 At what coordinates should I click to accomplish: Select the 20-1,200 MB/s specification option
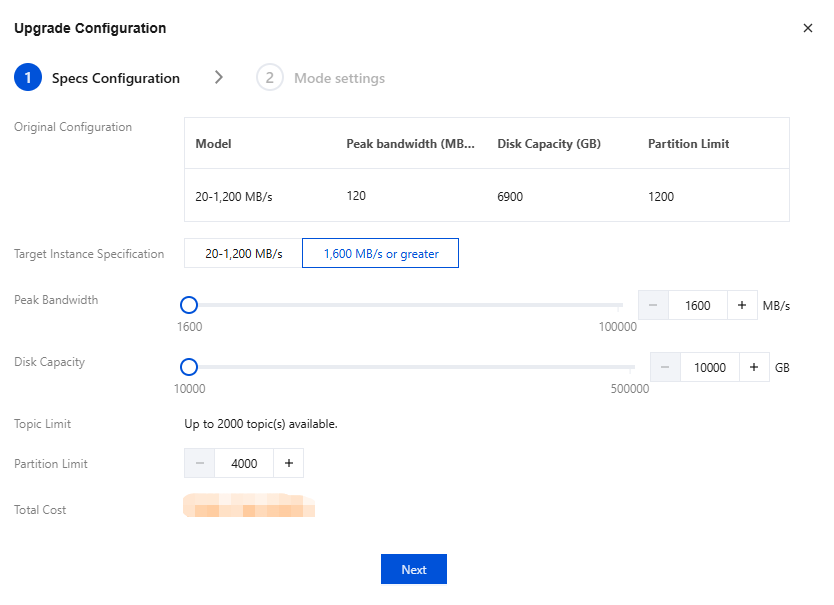[242, 253]
